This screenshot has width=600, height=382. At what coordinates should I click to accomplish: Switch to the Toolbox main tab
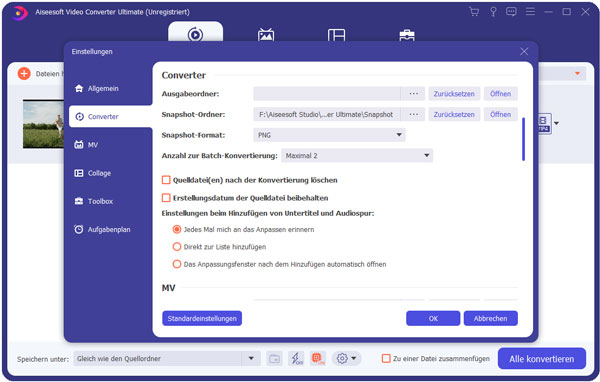(407, 35)
